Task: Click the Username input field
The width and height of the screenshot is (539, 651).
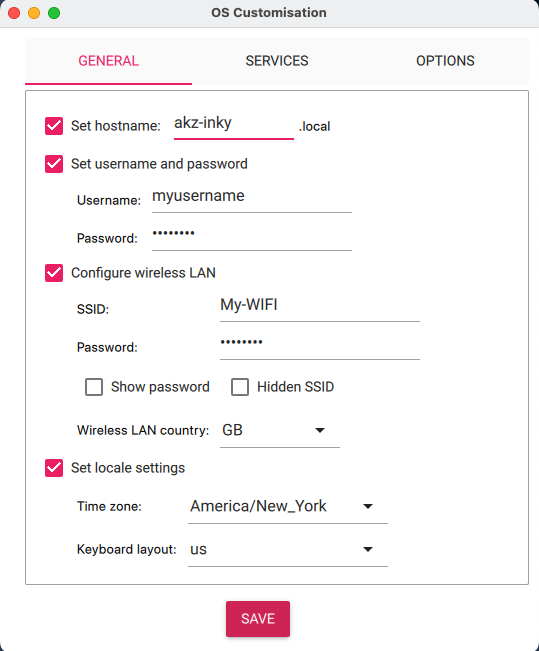Action: 252,198
